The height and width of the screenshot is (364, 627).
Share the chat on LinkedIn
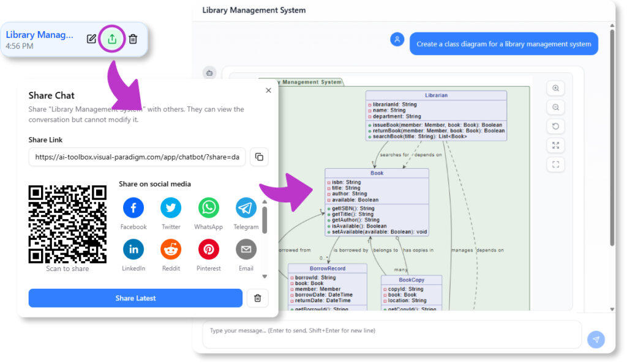133,250
